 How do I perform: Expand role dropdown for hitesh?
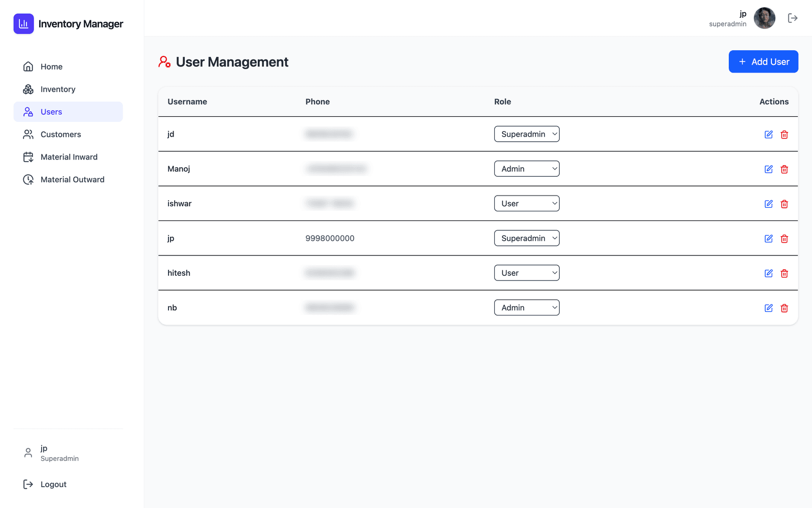coord(527,273)
